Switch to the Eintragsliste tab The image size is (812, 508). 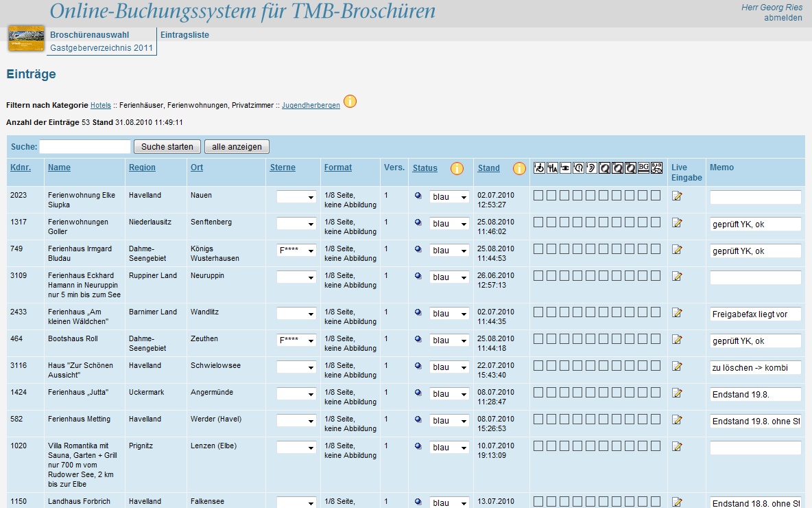(184, 35)
